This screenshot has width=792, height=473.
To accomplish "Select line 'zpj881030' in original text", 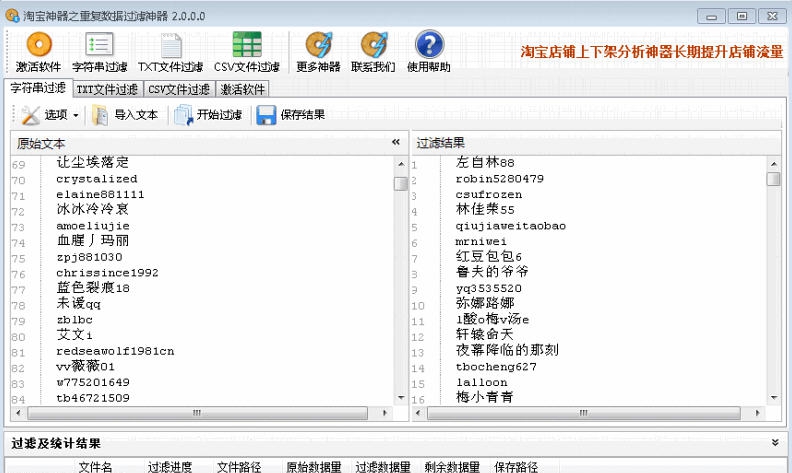I will point(89,257).
